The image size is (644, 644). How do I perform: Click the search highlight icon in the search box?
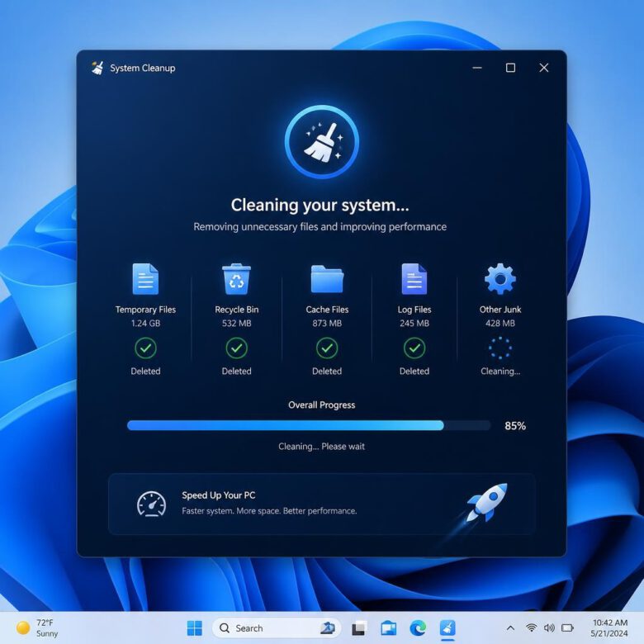point(327,628)
